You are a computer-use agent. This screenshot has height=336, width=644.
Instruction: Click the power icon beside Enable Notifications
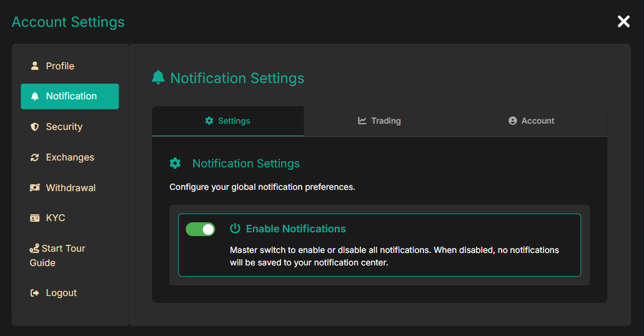coord(235,229)
